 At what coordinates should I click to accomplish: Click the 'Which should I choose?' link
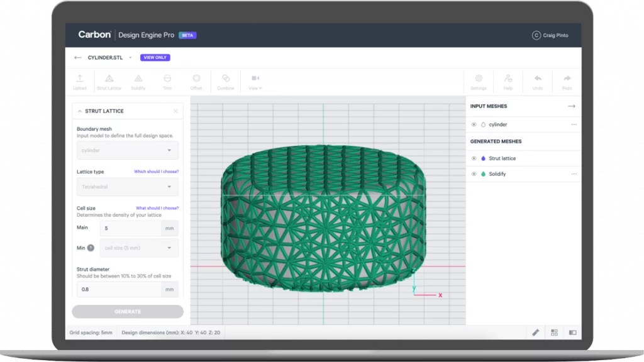(x=156, y=172)
